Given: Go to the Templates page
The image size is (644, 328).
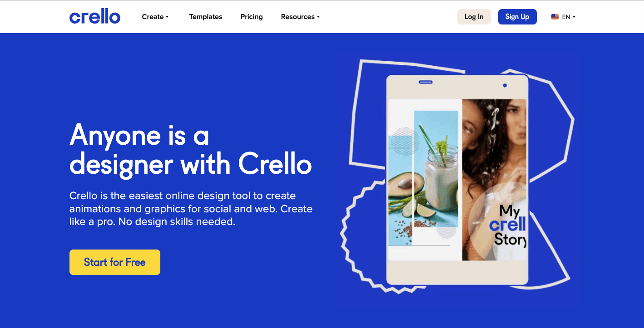Looking at the screenshot, I should 206,17.
